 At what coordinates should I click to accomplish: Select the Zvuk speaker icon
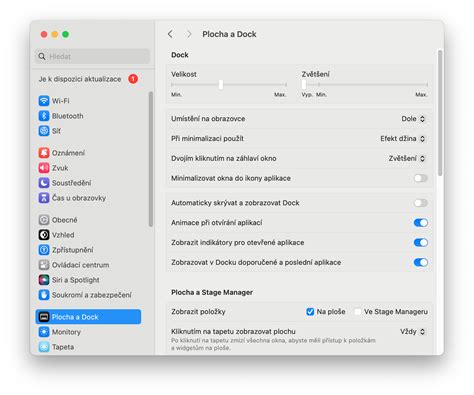44,168
